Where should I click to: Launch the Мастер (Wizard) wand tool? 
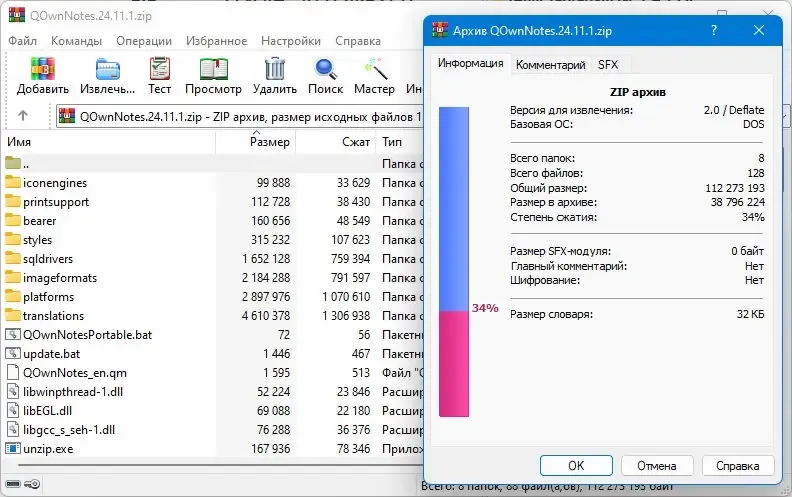[375, 69]
